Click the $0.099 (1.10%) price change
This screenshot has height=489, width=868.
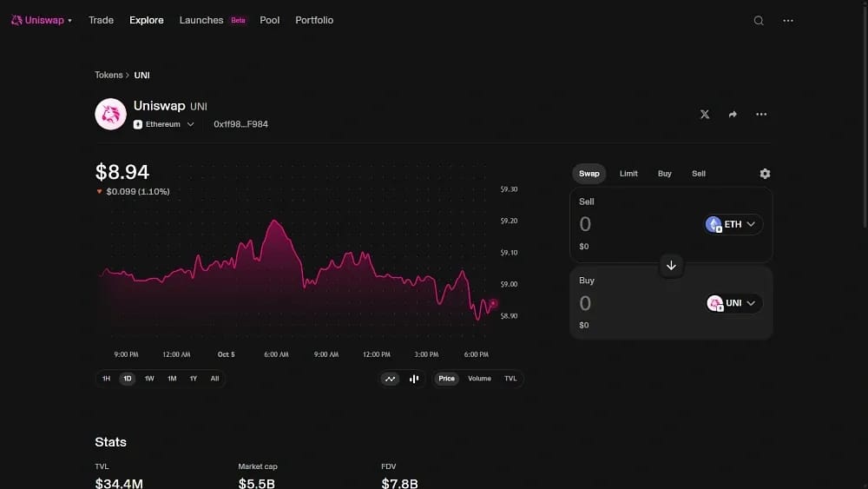coord(137,192)
